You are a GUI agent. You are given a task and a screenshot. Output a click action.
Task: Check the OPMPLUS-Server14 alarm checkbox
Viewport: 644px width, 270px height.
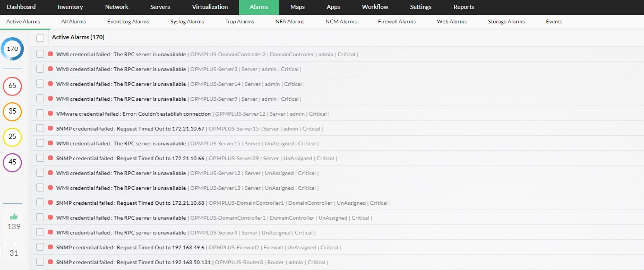tap(40, 84)
